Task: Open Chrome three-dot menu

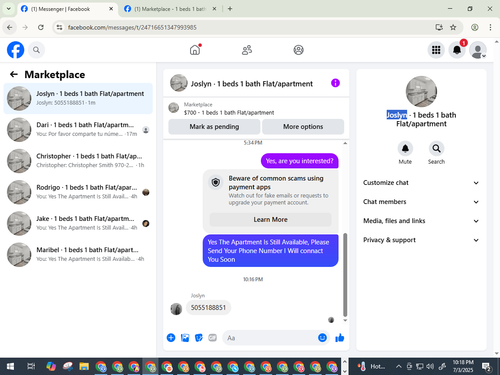Action: click(490, 27)
